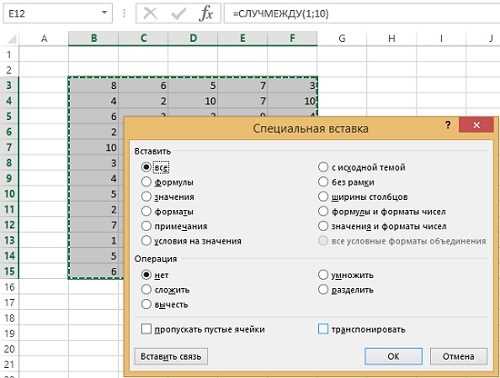The width and height of the screenshot is (500, 378).
Task: Choose 'с исходной темой' paste option
Action: (323, 167)
